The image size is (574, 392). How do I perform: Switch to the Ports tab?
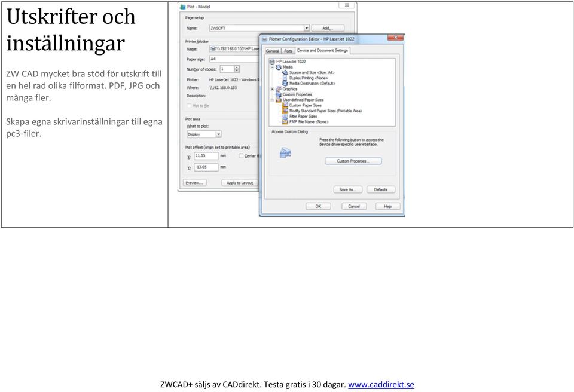[288, 51]
